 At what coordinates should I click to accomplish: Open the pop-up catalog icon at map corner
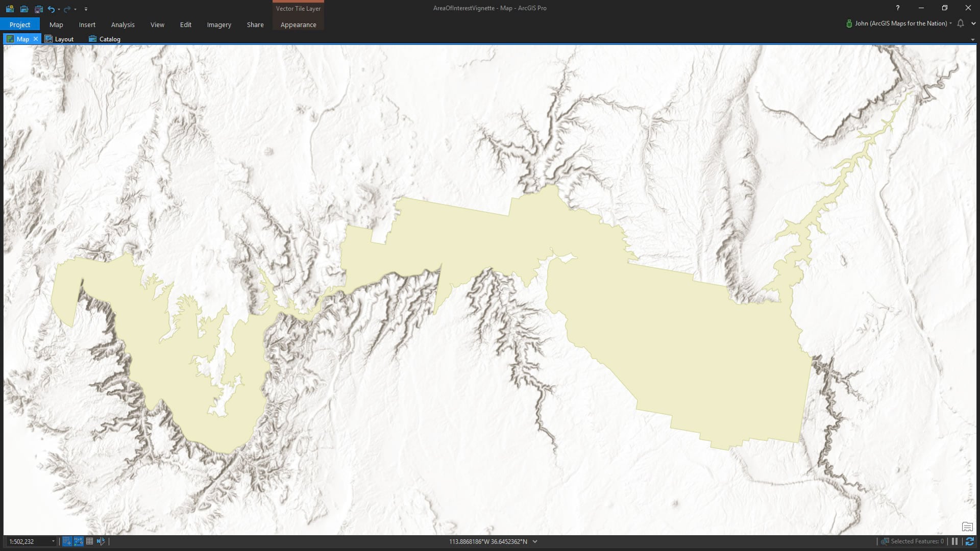point(967,527)
